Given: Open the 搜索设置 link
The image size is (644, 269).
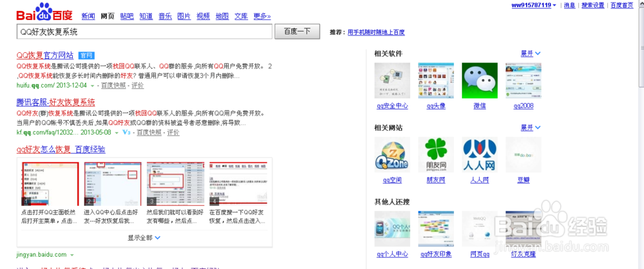Looking at the screenshot, I should coord(593,5).
